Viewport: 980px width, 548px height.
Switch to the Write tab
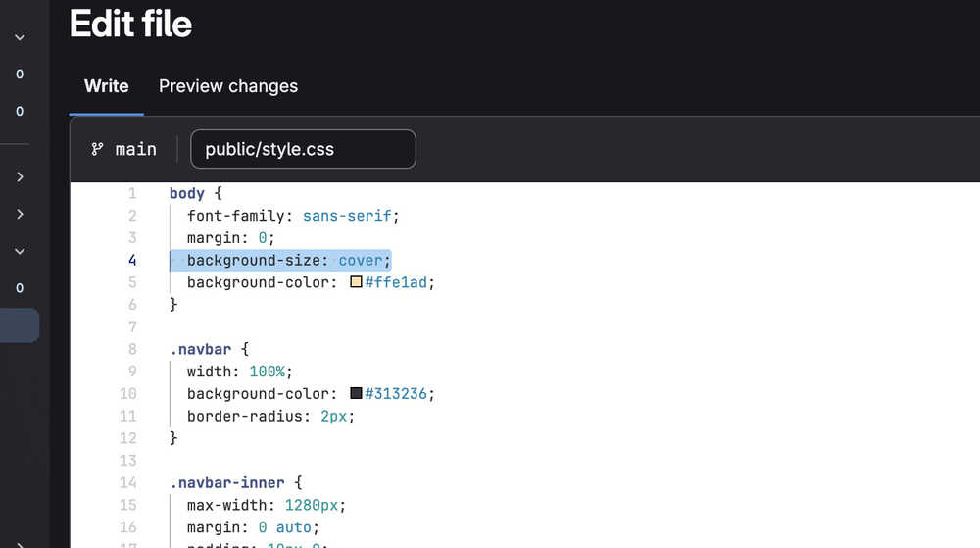pyautogui.click(x=106, y=86)
